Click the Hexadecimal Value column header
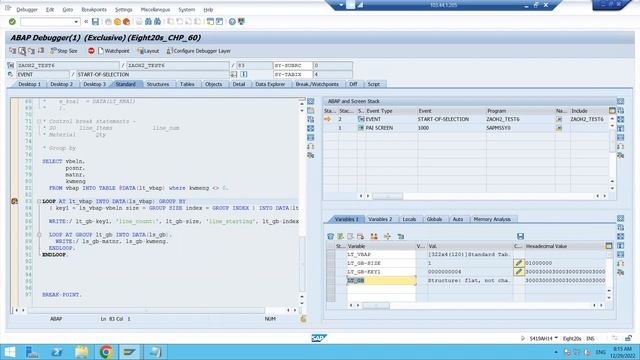This screenshot has width=640, height=360. point(564,246)
